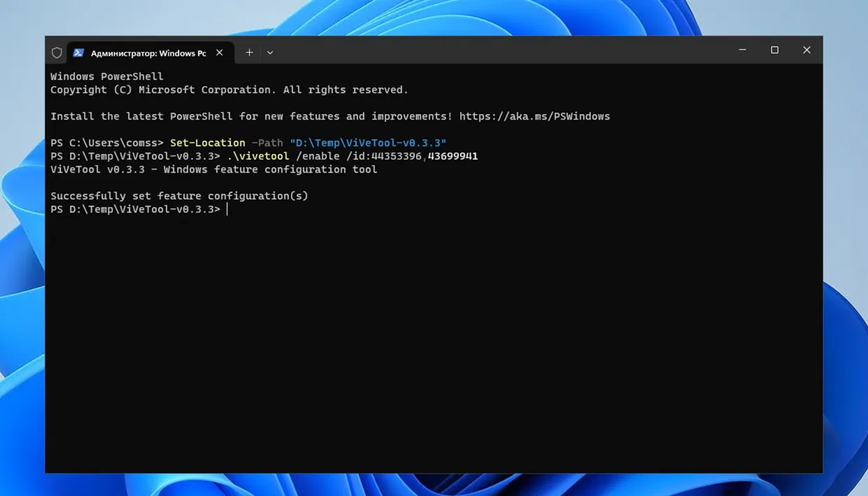The height and width of the screenshot is (496, 868).
Task: Expand the new tab profile dropdown
Action: point(270,52)
